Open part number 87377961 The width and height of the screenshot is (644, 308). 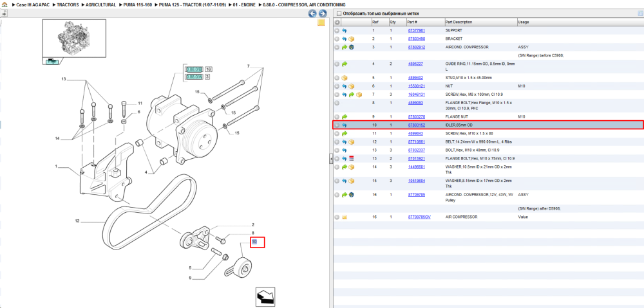tap(416, 30)
